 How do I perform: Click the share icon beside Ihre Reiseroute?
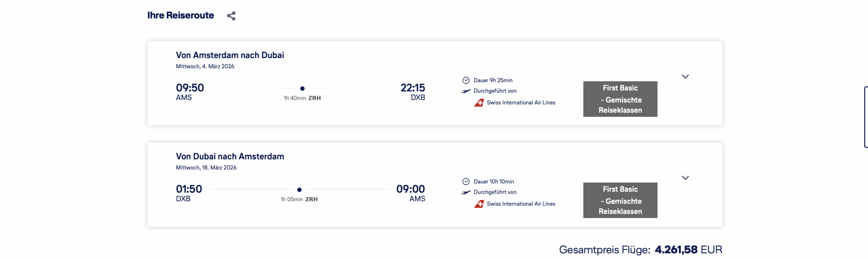coord(231,16)
